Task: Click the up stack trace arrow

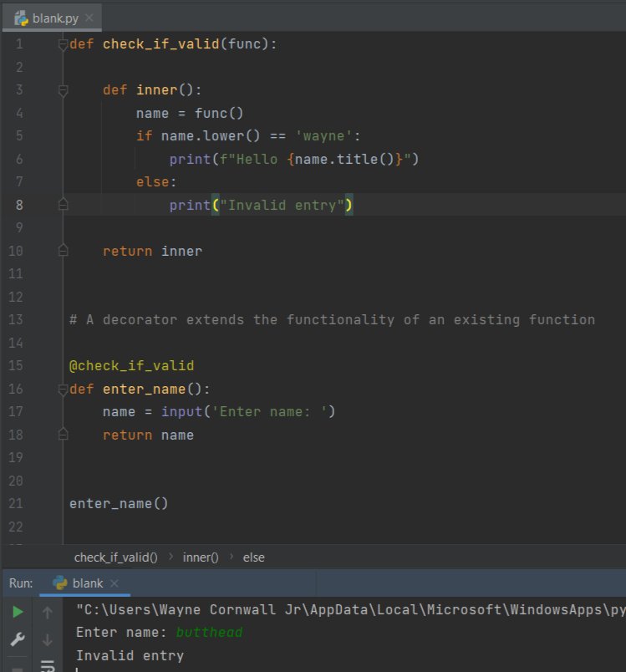Action: coord(48,612)
